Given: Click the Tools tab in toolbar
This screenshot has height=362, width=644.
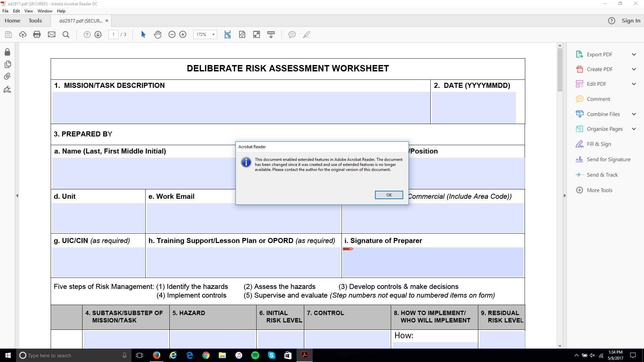Looking at the screenshot, I should [35, 20].
